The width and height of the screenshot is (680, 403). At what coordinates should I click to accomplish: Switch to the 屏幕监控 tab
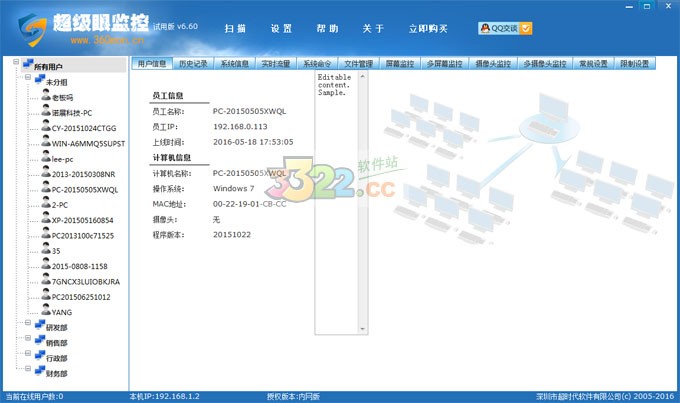point(400,64)
